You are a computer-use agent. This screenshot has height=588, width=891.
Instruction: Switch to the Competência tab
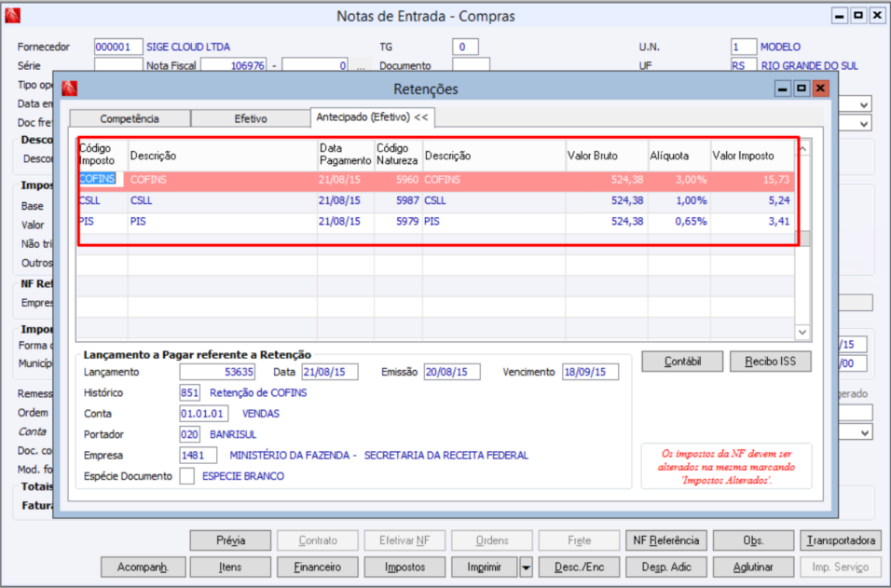coord(130,118)
